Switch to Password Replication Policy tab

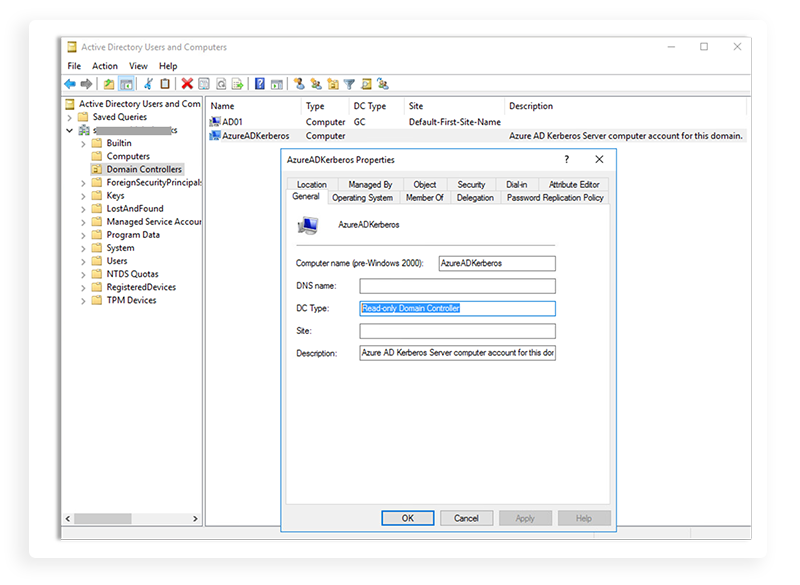tap(555, 197)
